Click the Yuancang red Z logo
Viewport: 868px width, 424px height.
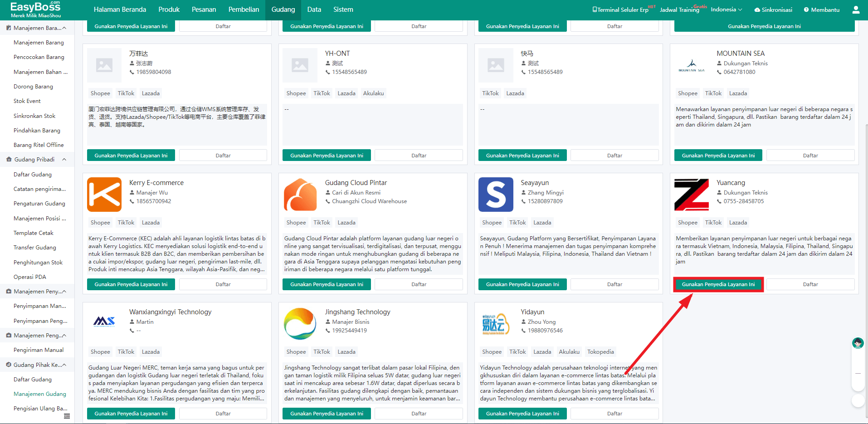point(691,195)
